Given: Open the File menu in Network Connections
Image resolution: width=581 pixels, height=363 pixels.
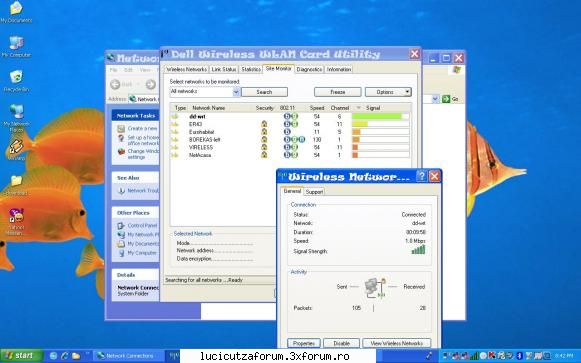Looking at the screenshot, I should pyautogui.click(x=113, y=70).
